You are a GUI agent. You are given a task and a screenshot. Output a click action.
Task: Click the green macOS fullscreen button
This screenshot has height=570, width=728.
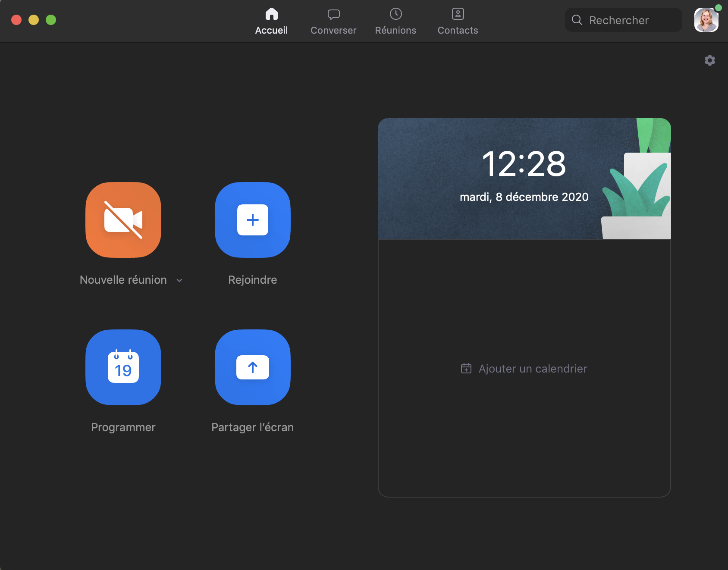click(51, 20)
